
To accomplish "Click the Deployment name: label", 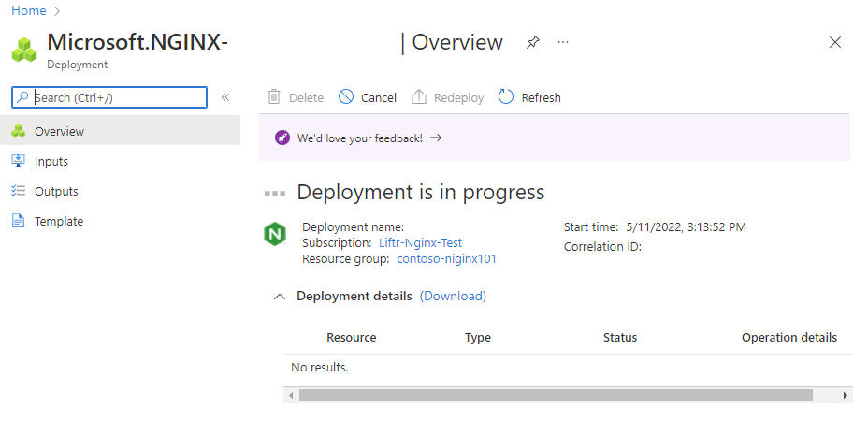I will [x=354, y=227].
